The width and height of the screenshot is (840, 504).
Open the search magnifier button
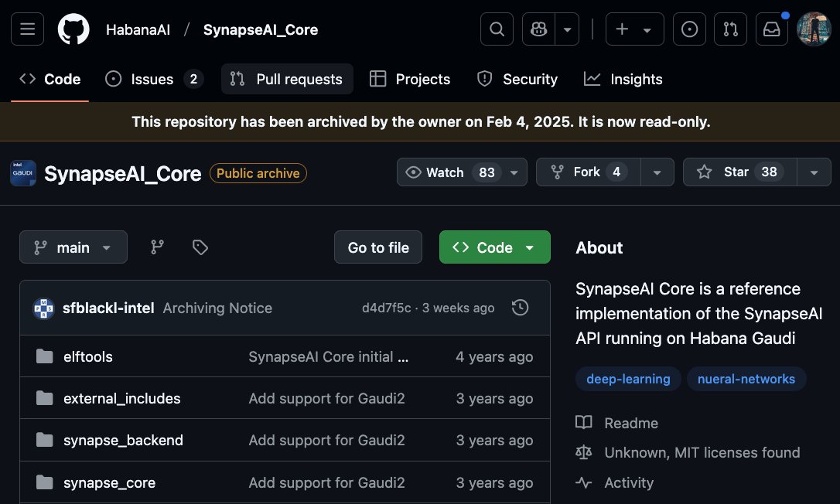click(497, 29)
